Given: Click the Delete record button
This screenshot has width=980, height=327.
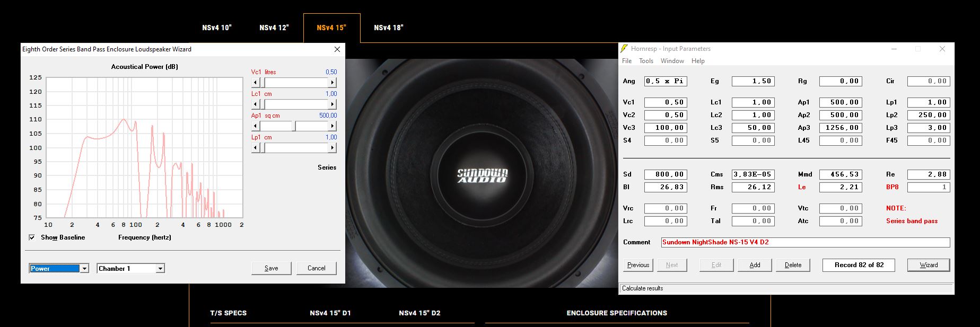Looking at the screenshot, I should click(793, 265).
